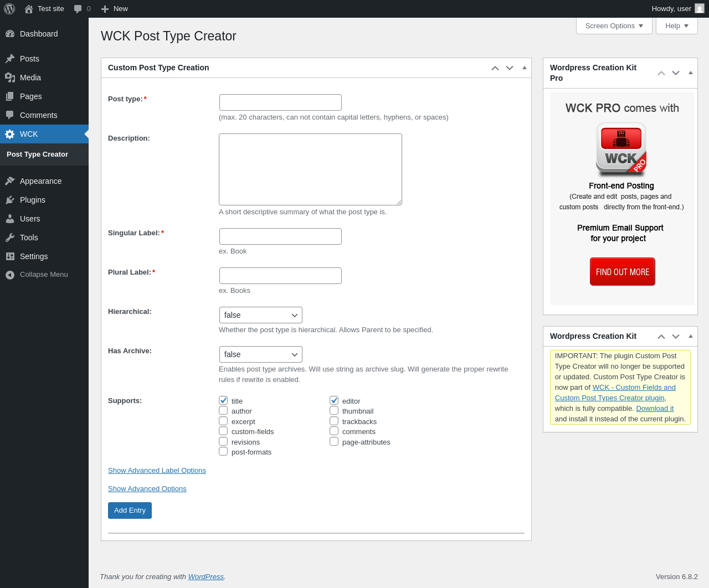709x588 pixels.
Task: Click the WCK PRO logo image
Action: 621,148
